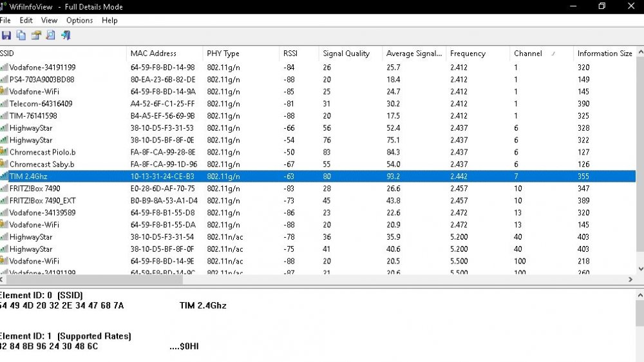The image size is (644, 362).
Task: Sort by Signal Quality column header
Action: 350,53
